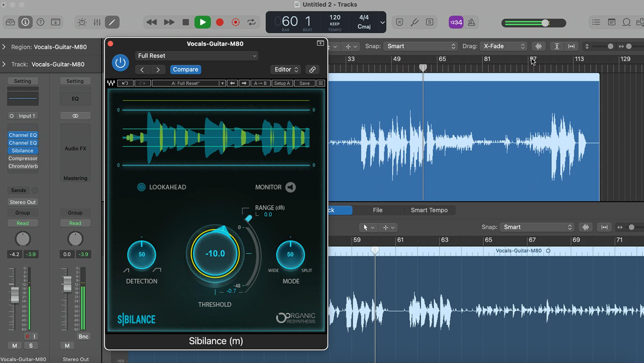Start playback with the green Play button
The width and height of the screenshot is (644, 363).
pos(202,22)
